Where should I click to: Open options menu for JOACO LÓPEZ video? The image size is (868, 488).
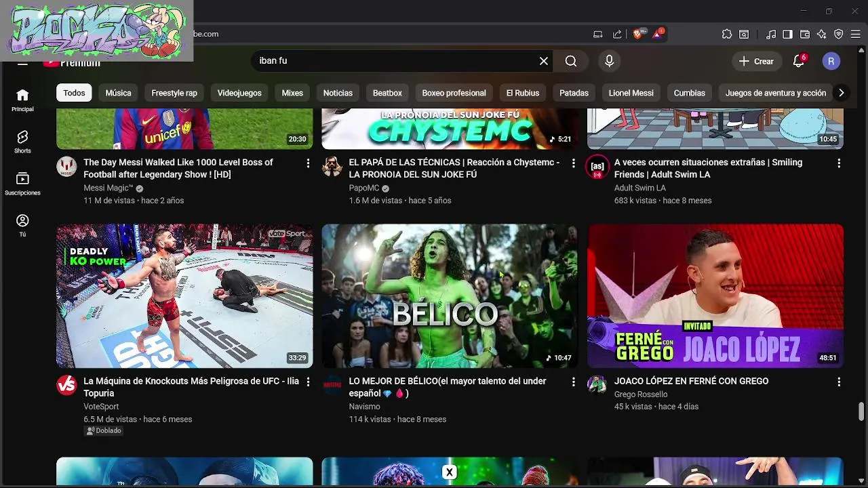839,382
